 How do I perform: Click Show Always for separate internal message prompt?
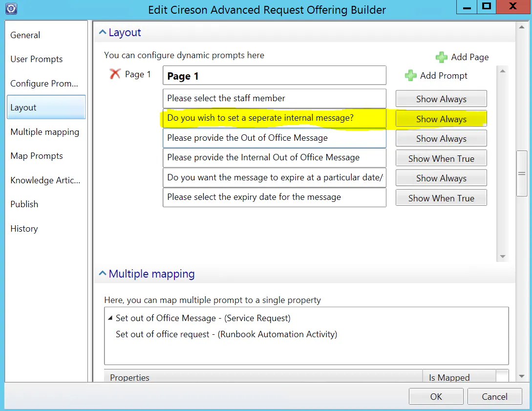(441, 119)
